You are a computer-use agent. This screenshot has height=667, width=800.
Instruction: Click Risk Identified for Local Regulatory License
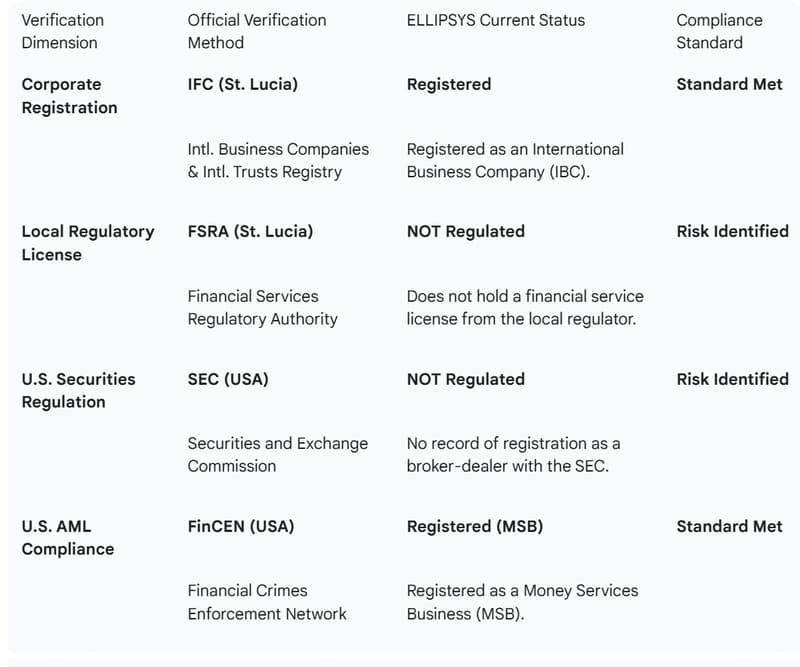pyautogui.click(x=732, y=231)
